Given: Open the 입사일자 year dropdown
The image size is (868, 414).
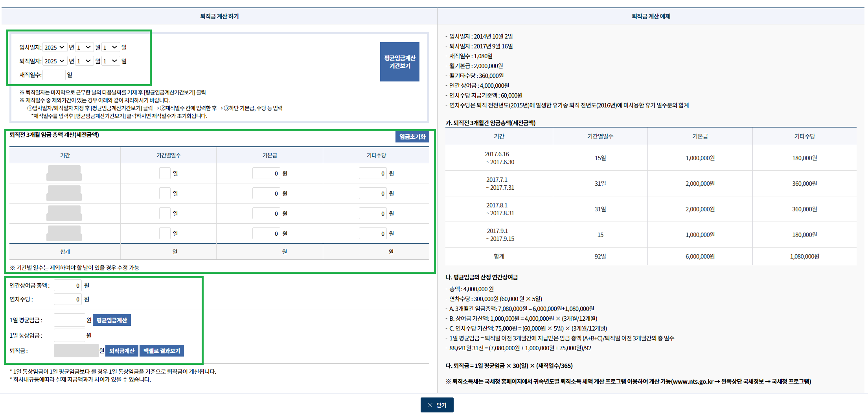Looking at the screenshot, I should [55, 47].
